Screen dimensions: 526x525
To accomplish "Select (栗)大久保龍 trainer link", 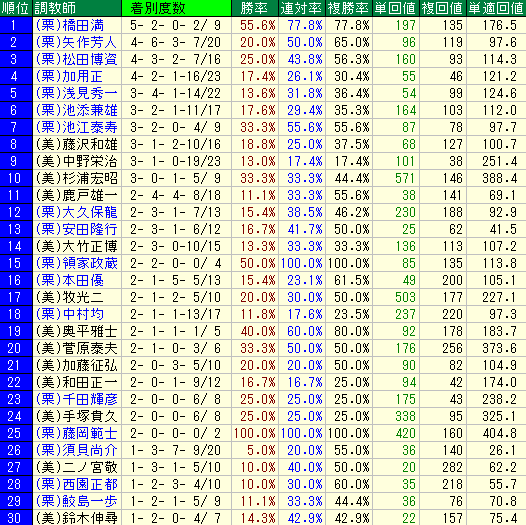I will coord(76,212).
